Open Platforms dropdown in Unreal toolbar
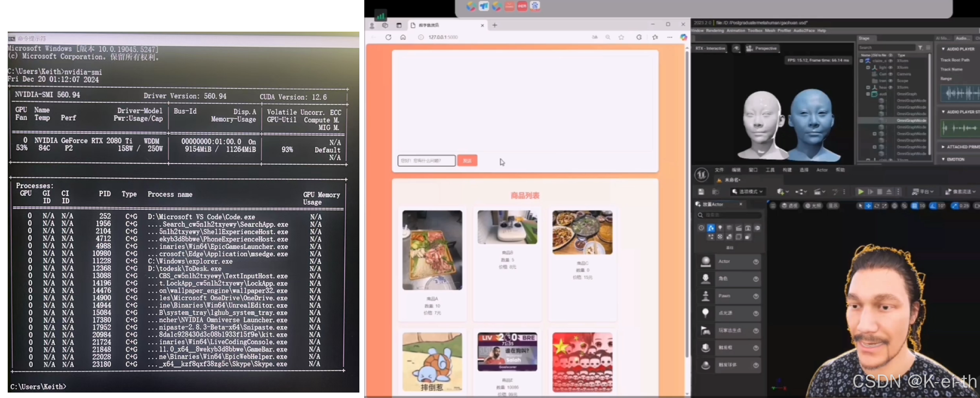The height and width of the screenshot is (398, 980). click(923, 192)
